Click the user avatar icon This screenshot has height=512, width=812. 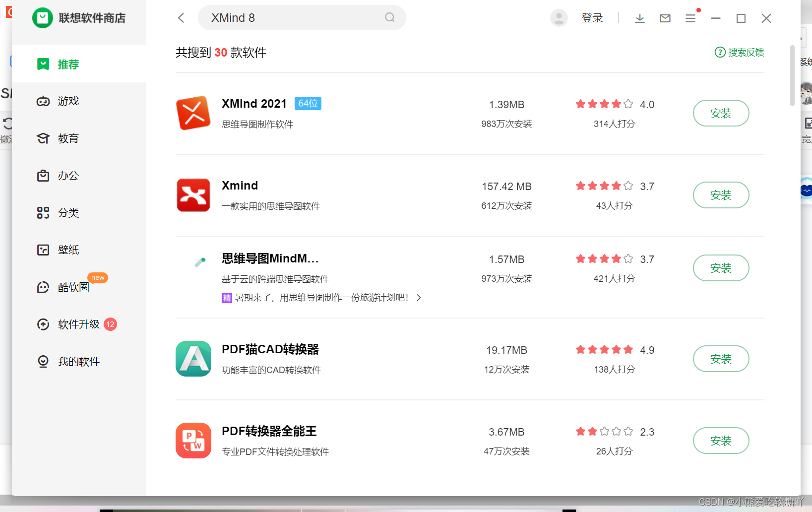(559, 18)
